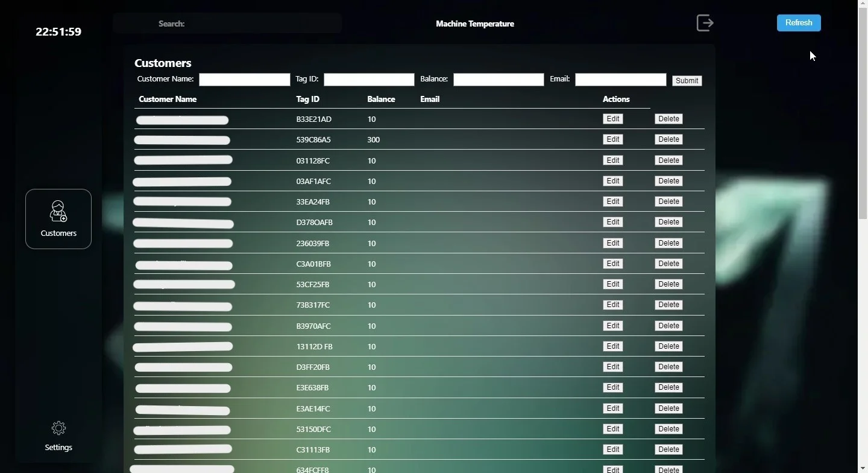Edit customer row with tag C3A01BFB
This screenshot has width=868, height=473.
(612, 264)
